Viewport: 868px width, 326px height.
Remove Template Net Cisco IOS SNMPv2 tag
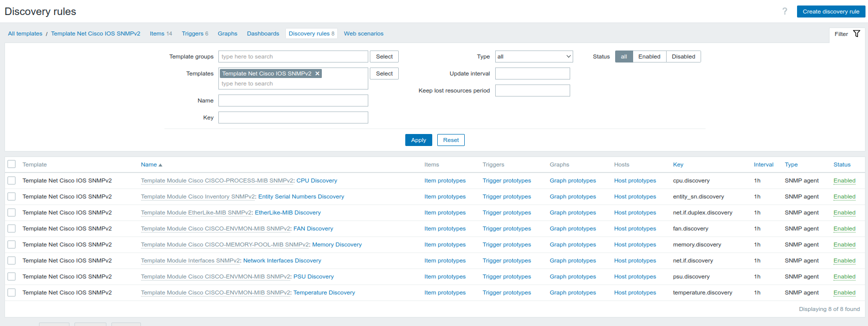pyautogui.click(x=317, y=73)
